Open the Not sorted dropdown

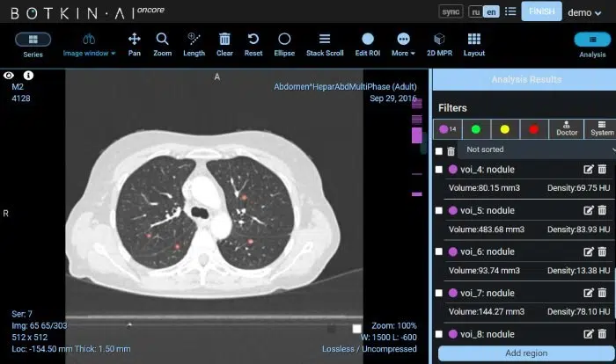point(536,149)
